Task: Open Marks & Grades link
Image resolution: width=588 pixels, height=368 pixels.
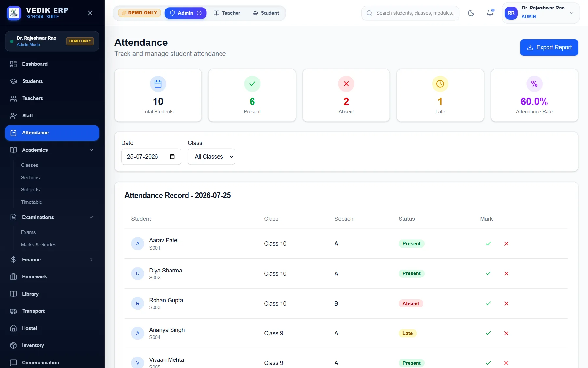Action: (x=38, y=245)
